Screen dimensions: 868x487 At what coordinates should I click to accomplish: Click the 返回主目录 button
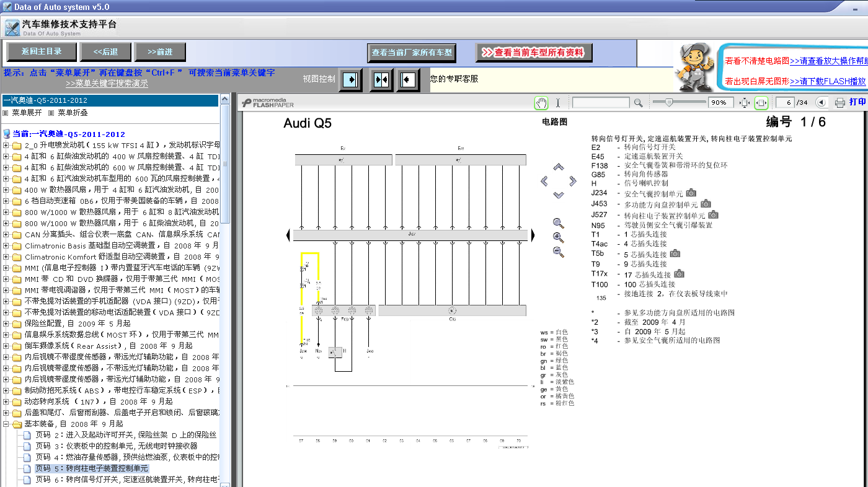42,52
